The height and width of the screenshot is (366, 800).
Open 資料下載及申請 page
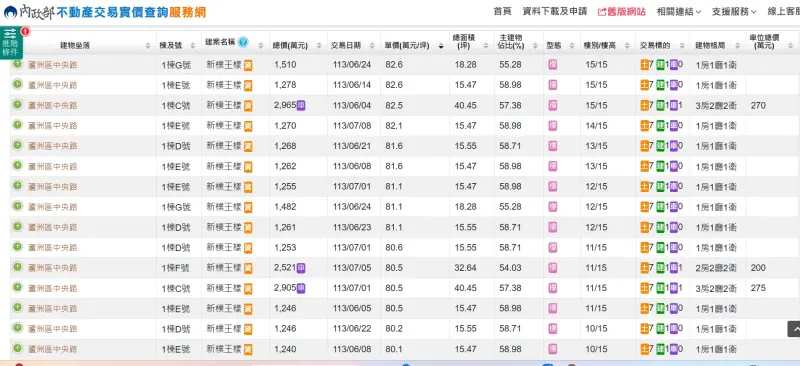coord(555,11)
